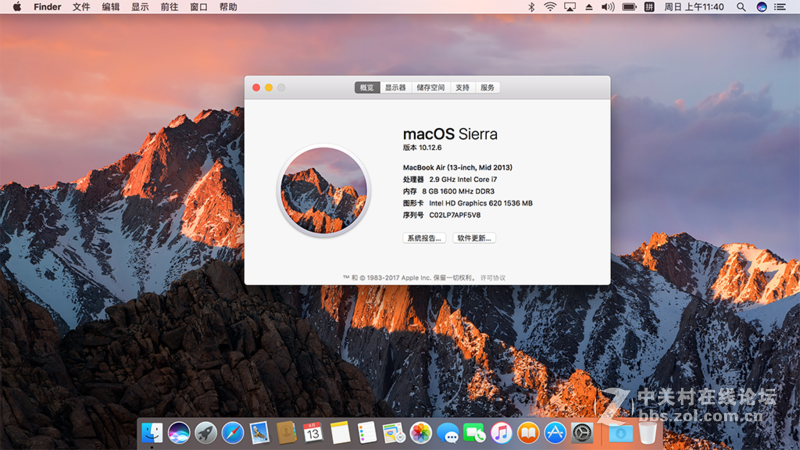Open Notes app in Dock
The image size is (800, 450).
[x=340, y=433]
